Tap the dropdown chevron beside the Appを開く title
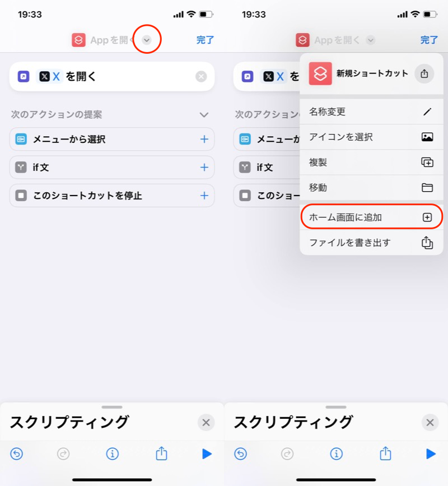Viewport: 448px width, 486px height. coord(147,40)
